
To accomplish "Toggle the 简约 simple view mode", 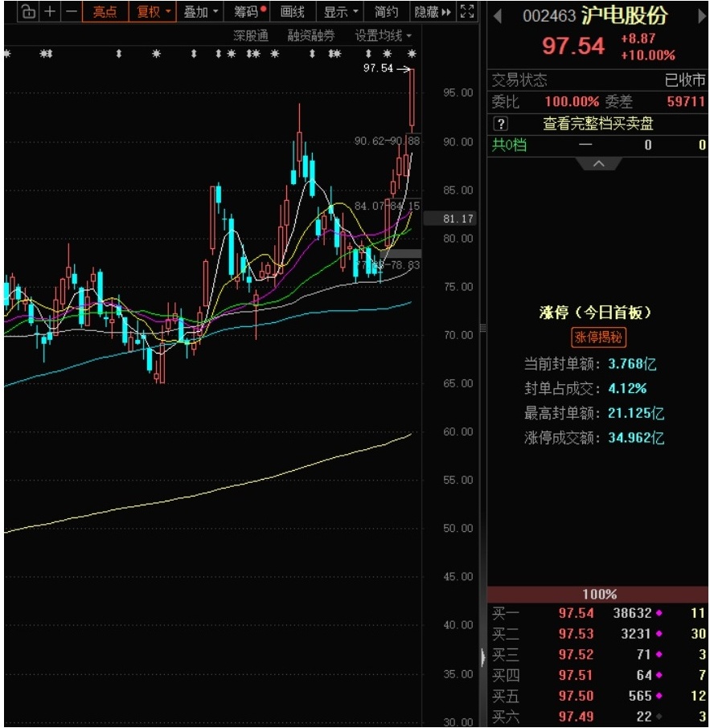I will (386, 12).
